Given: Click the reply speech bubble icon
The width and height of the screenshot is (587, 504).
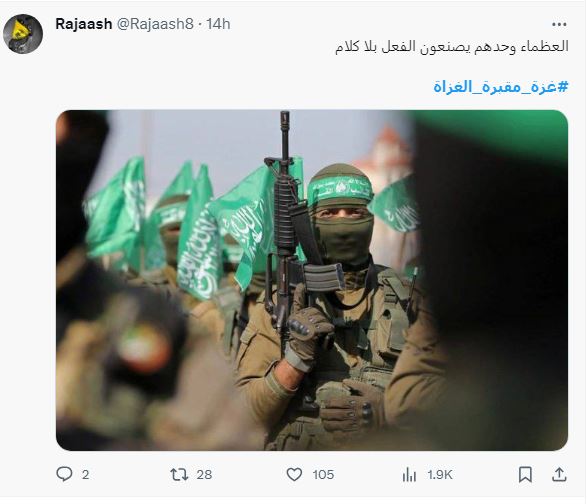Looking at the screenshot, I should [64, 474].
